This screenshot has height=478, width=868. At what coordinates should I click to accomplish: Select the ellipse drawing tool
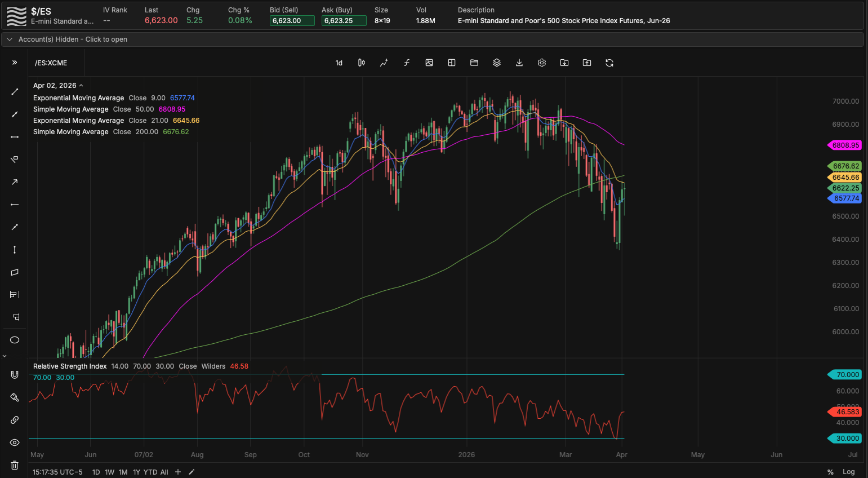pyautogui.click(x=15, y=340)
